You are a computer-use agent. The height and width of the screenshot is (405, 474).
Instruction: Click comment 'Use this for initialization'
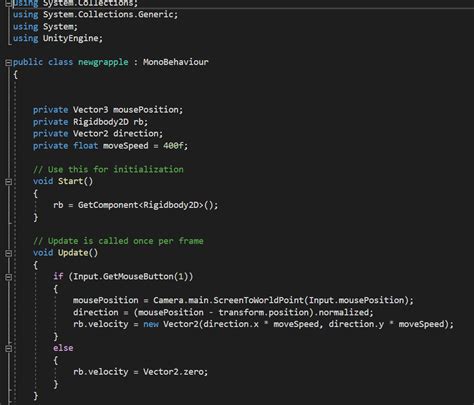click(x=115, y=169)
